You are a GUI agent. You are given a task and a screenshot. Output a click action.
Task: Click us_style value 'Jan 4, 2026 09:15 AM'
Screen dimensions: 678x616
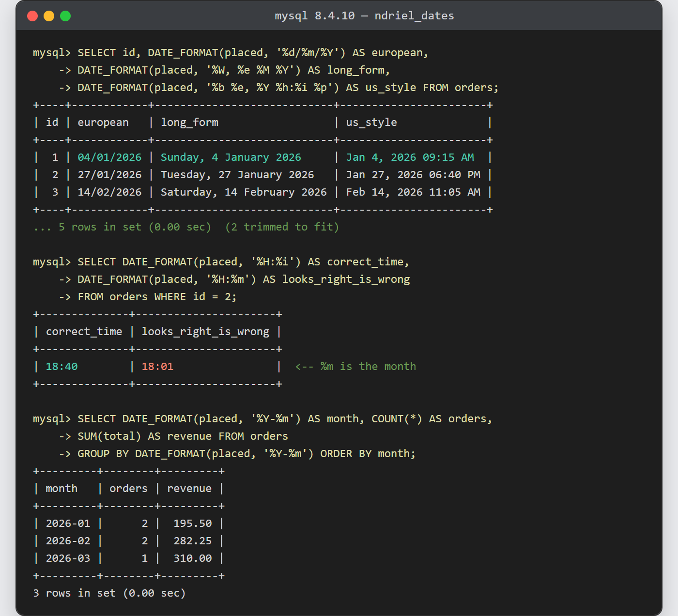(410, 157)
